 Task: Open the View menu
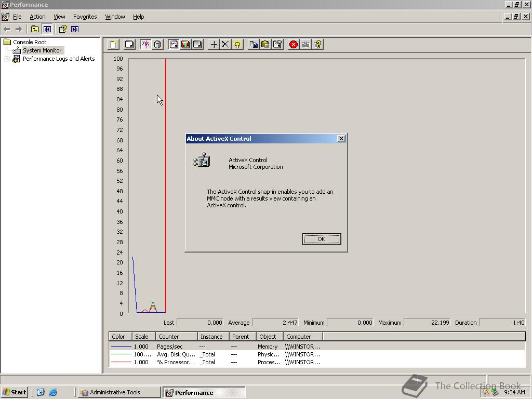pos(59,17)
